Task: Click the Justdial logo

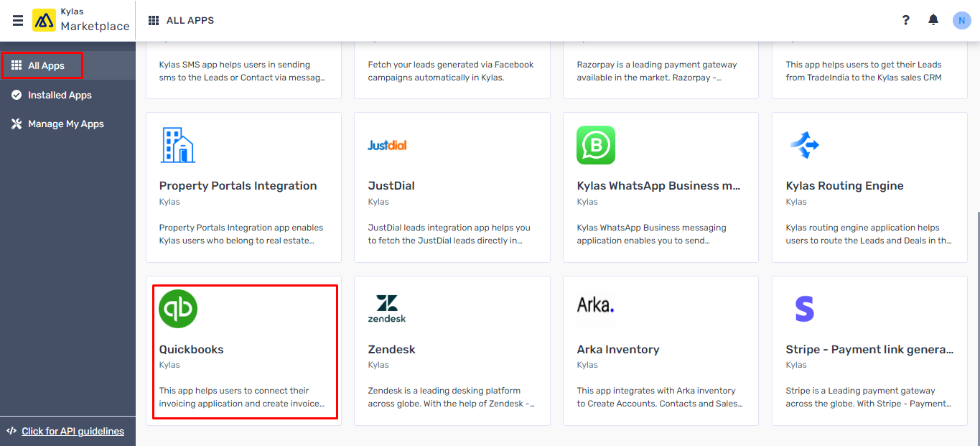Action: pos(387,145)
